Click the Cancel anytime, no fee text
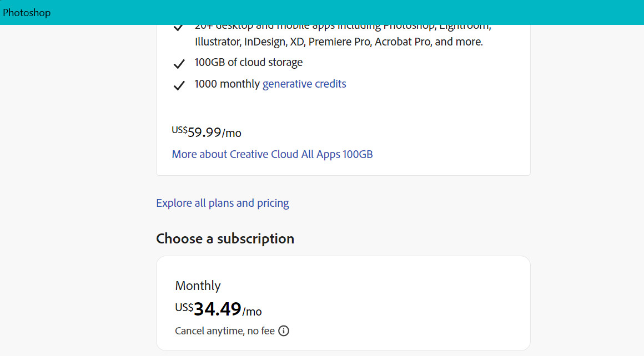644x356 pixels. pyautogui.click(x=225, y=331)
